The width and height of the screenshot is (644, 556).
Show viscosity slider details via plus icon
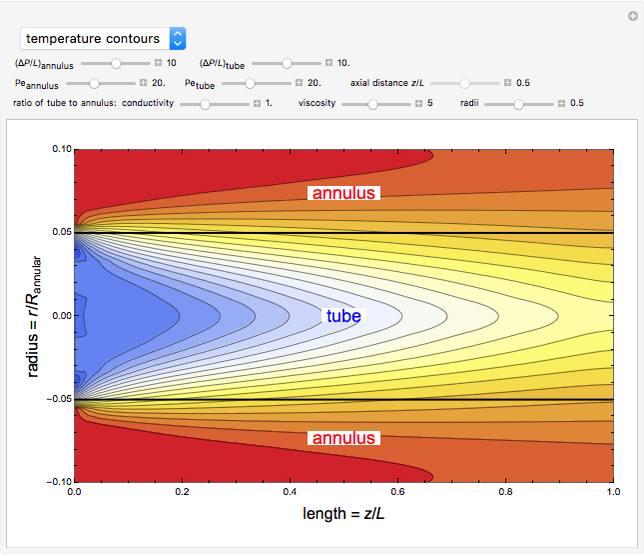tap(418, 103)
